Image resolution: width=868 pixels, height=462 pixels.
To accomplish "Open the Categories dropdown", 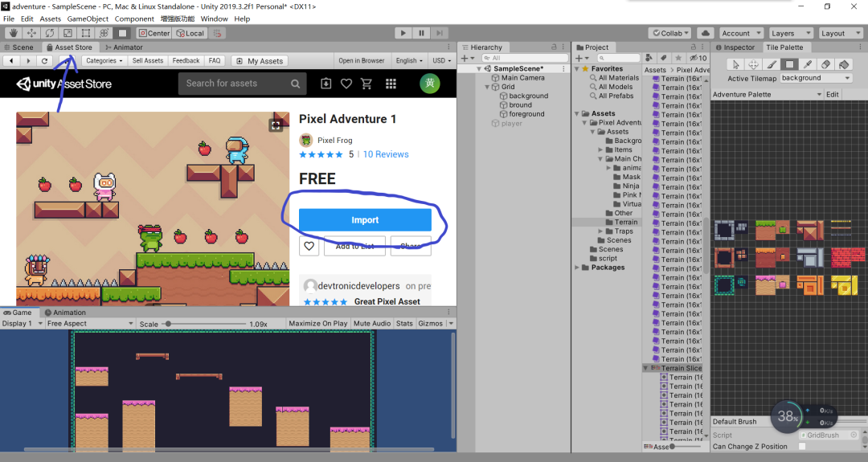I will click(104, 61).
